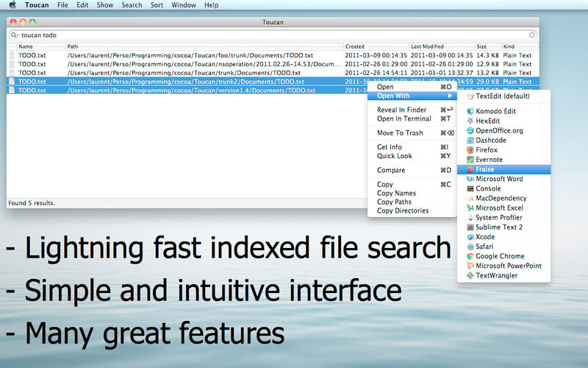Sort results by Created column header
The height and width of the screenshot is (368, 588).
coord(376,46)
